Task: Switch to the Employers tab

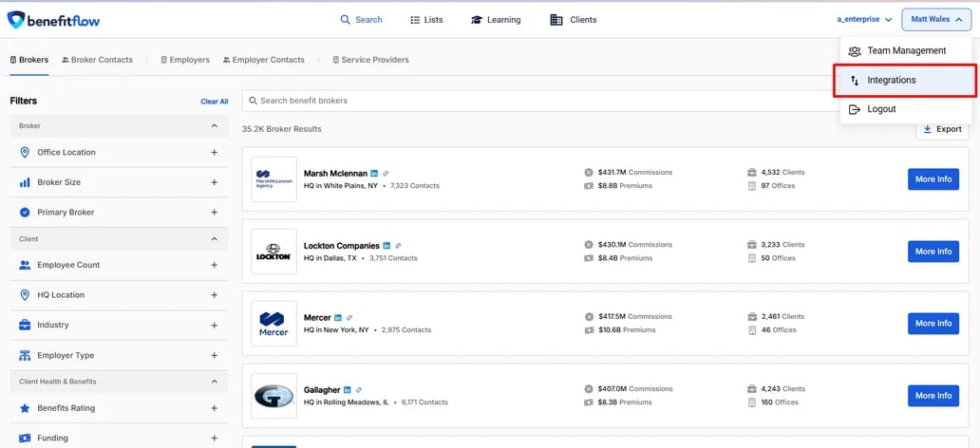Action: [185, 60]
